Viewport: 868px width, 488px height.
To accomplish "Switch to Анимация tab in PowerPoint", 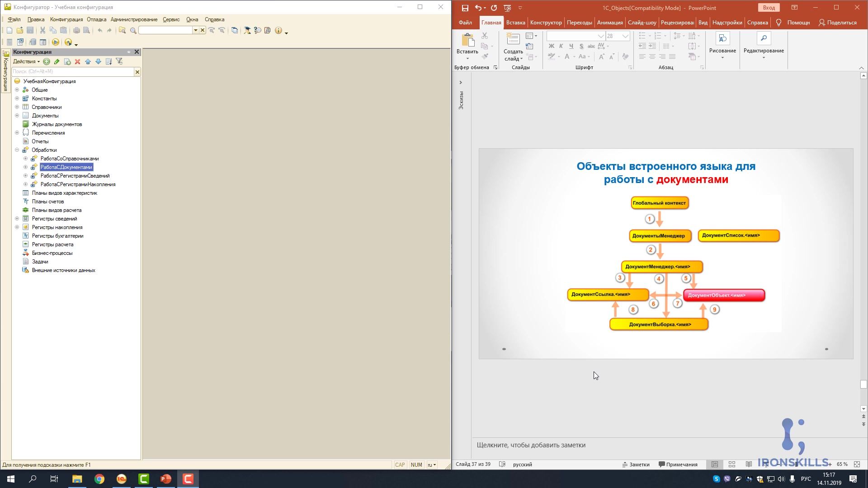I will pos(610,23).
